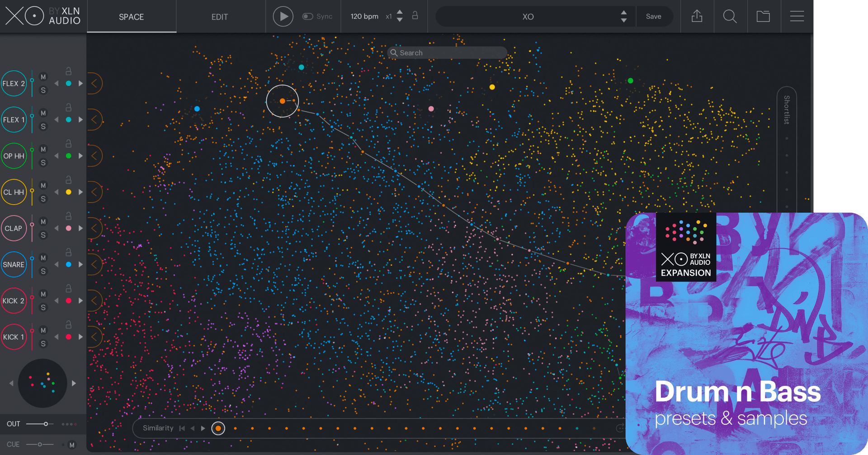
Task: Expand the SNARE channel chevron
Action: (94, 264)
